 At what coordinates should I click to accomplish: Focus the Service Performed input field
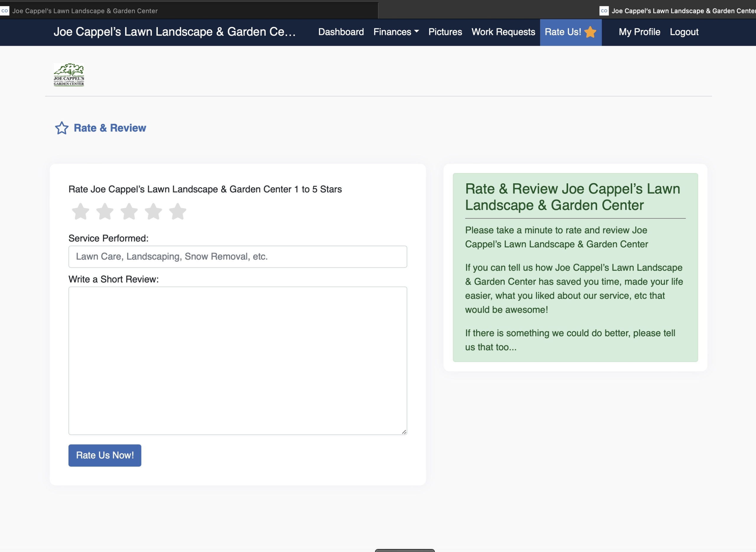point(238,257)
